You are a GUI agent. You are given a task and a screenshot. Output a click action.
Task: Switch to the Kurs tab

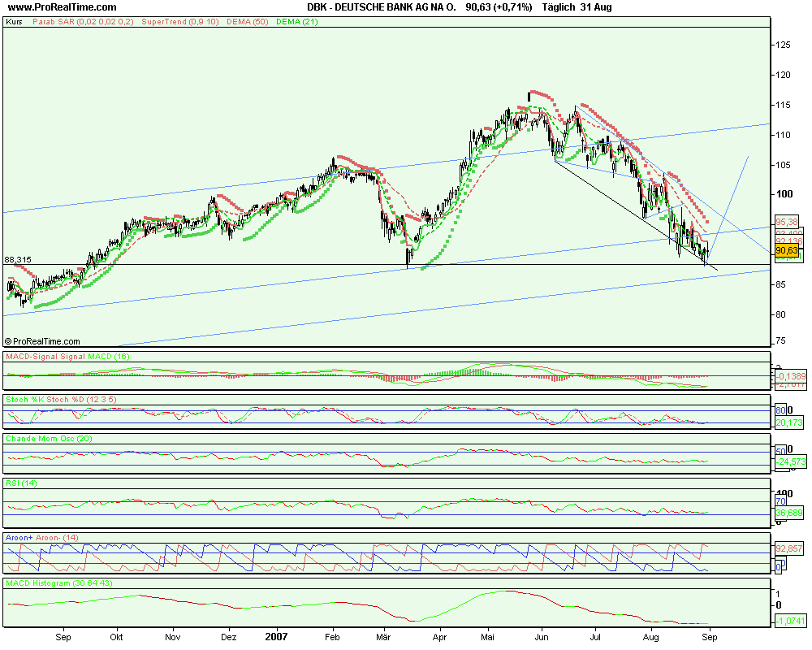pos(15,23)
